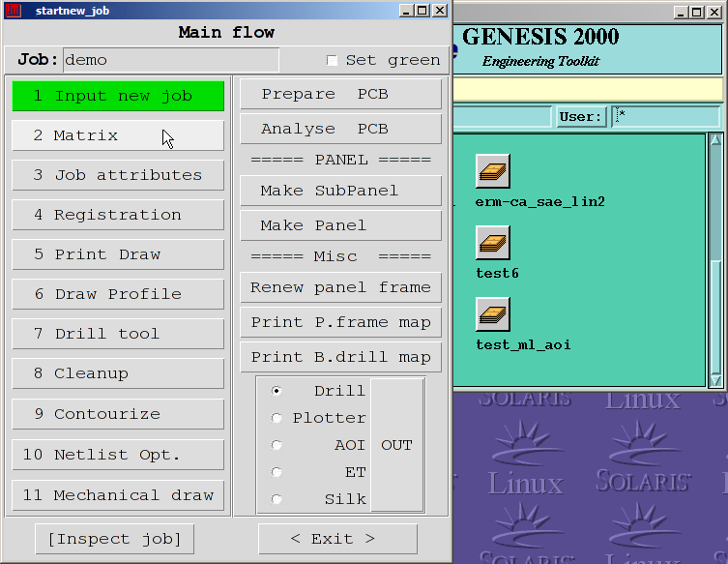Open the test6 job icon
Viewport: 728px width, 564px height.
click(x=493, y=243)
